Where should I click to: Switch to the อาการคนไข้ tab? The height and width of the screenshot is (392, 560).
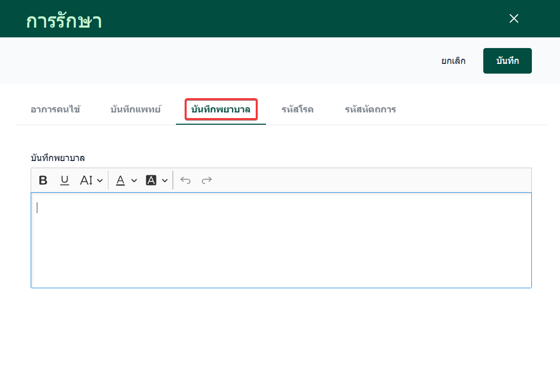pyautogui.click(x=55, y=109)
